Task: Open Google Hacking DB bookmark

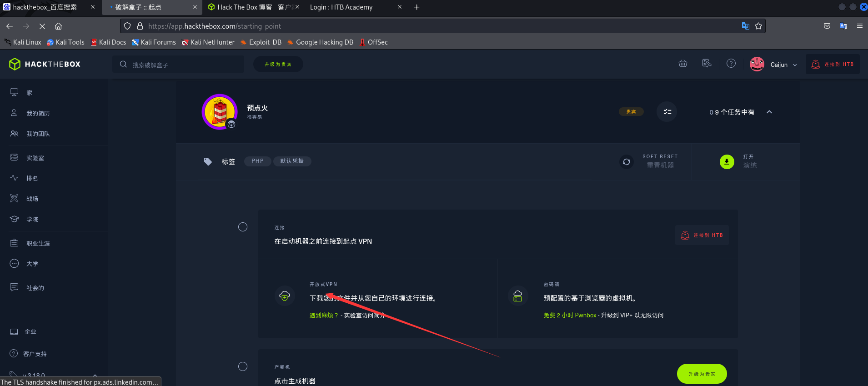Action: click(320, 42)
